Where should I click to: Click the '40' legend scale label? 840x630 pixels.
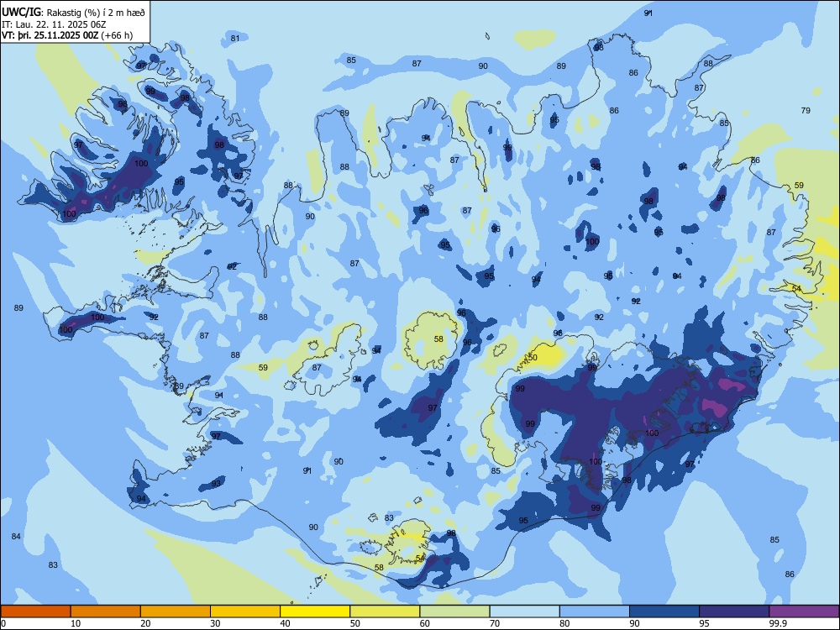click(x=285, y=623)
